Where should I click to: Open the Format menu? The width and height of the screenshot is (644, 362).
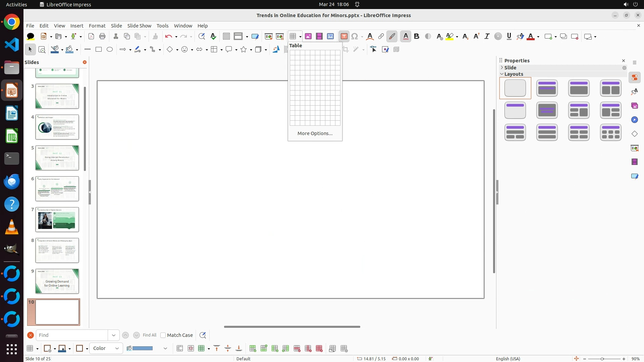point(97,26)
